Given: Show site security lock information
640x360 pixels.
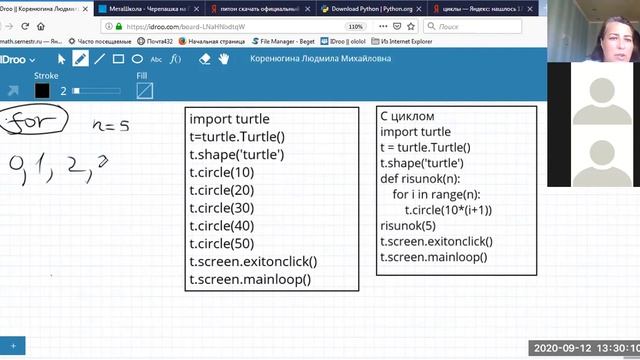Looking at the screenshot, I should (x=119, y=27).
